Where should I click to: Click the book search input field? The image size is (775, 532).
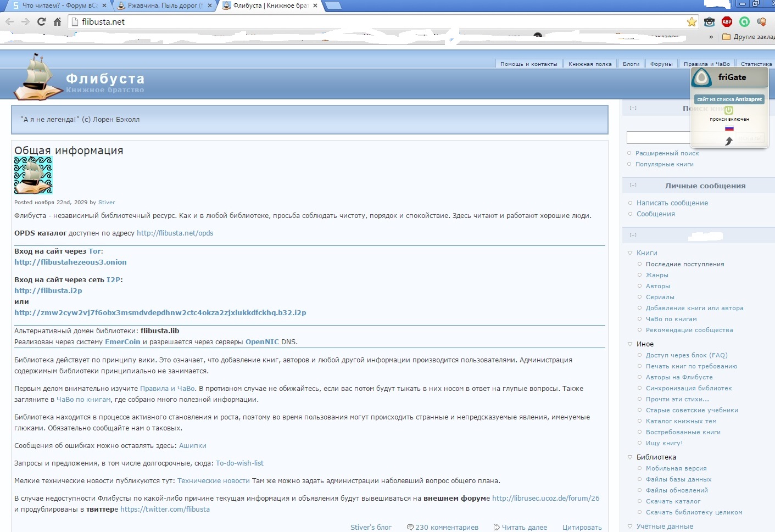click(658, 137)
